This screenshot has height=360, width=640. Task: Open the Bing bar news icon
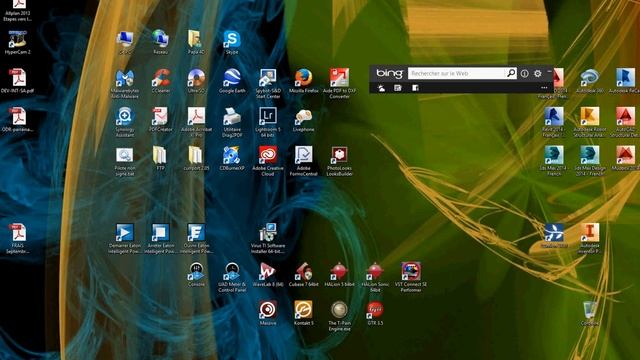(x=398, y=88)
